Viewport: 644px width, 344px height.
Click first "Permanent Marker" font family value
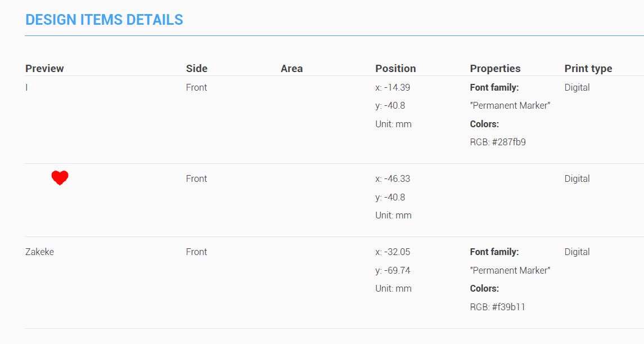(510, 106)
